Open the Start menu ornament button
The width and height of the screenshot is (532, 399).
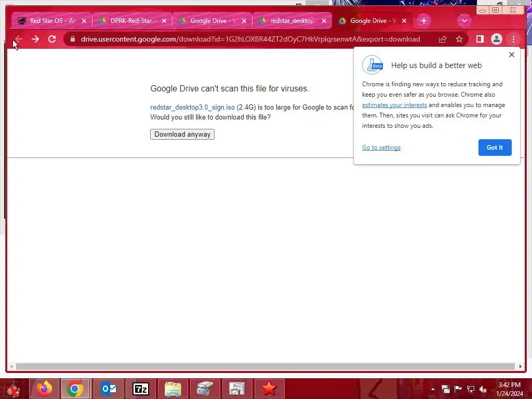(x=14, y=389)
